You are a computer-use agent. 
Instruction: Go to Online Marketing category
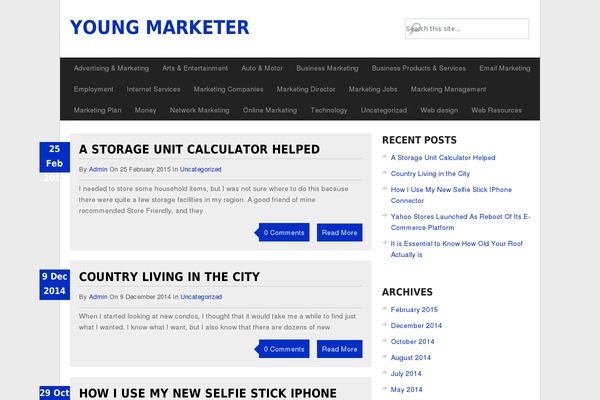[x=270, y=110]
